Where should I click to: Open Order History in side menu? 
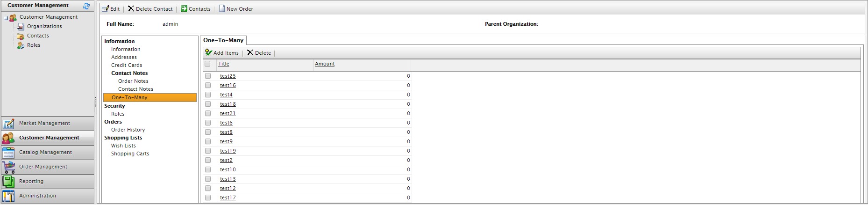(128, 130)
